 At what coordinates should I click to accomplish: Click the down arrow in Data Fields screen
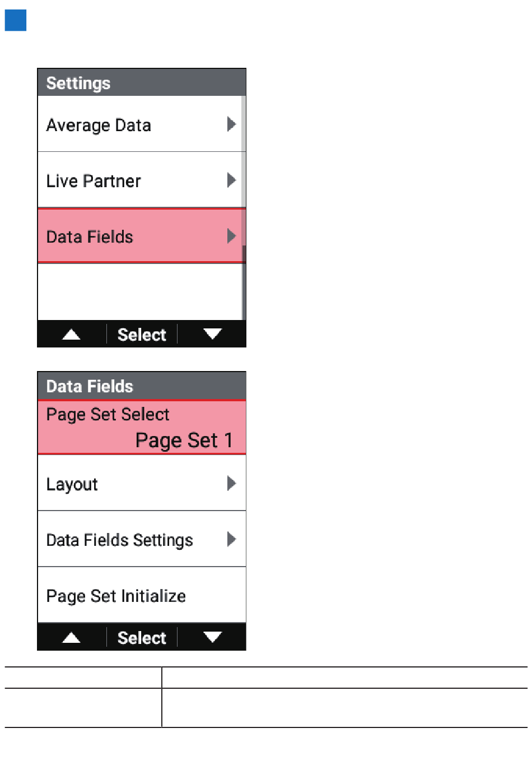pos(212,638)
